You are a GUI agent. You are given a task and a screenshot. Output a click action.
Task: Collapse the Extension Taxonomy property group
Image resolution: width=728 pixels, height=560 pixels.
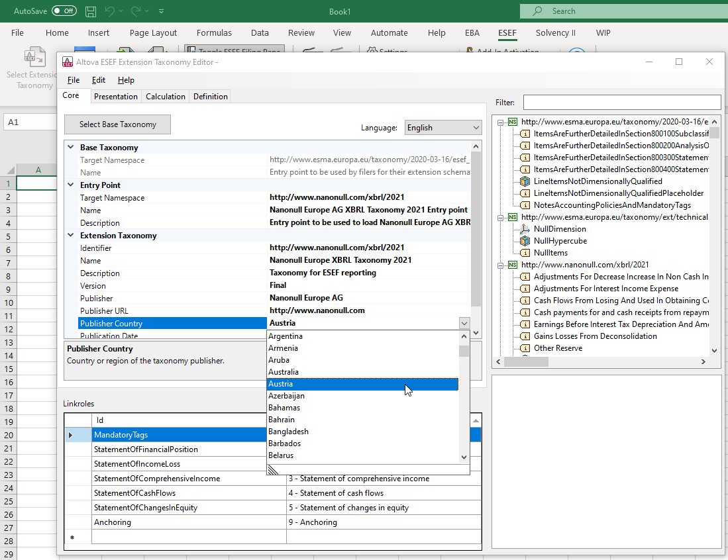[71, 236]
